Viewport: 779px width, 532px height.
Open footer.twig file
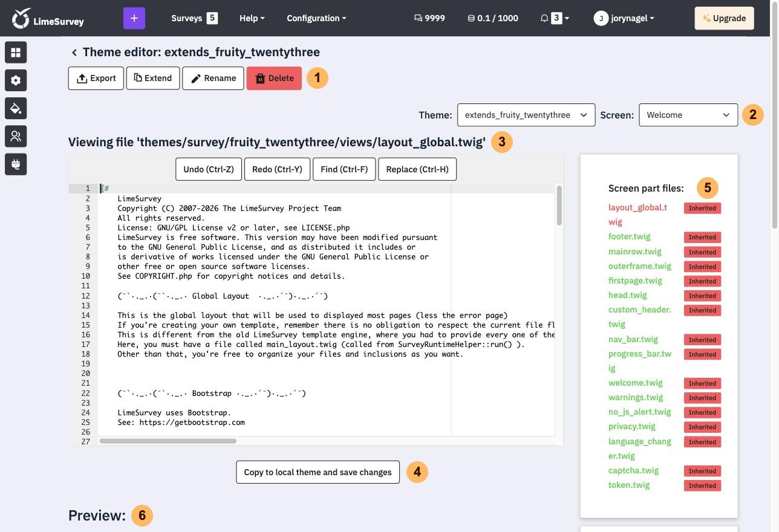pyautogui.click(x=629, y=236)
